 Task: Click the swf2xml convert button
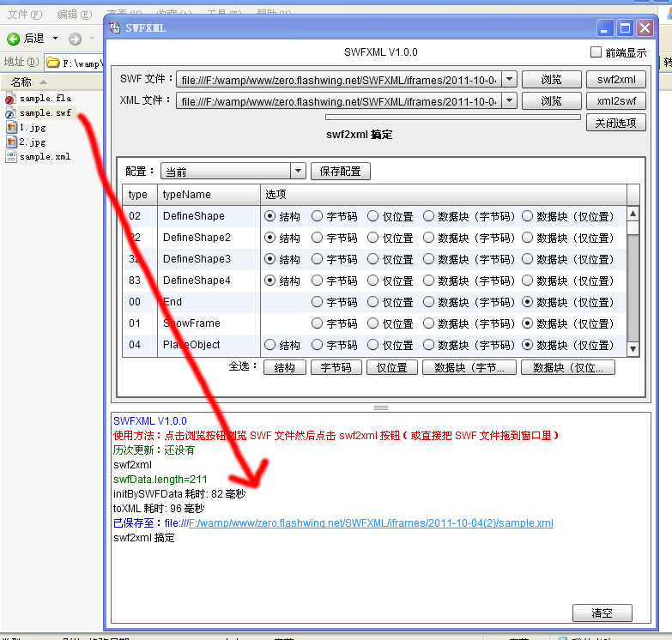pos(616,79)
